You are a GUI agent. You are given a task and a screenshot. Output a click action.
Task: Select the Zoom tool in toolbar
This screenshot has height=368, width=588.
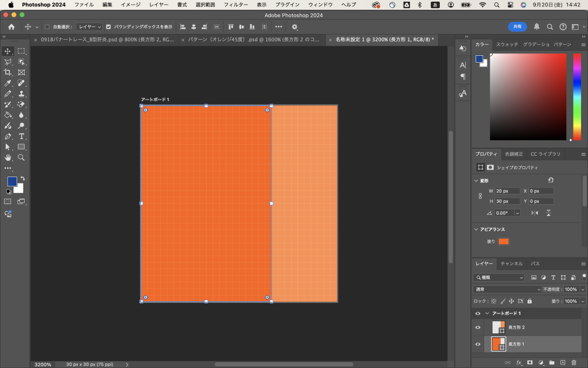tap(21, 157)
